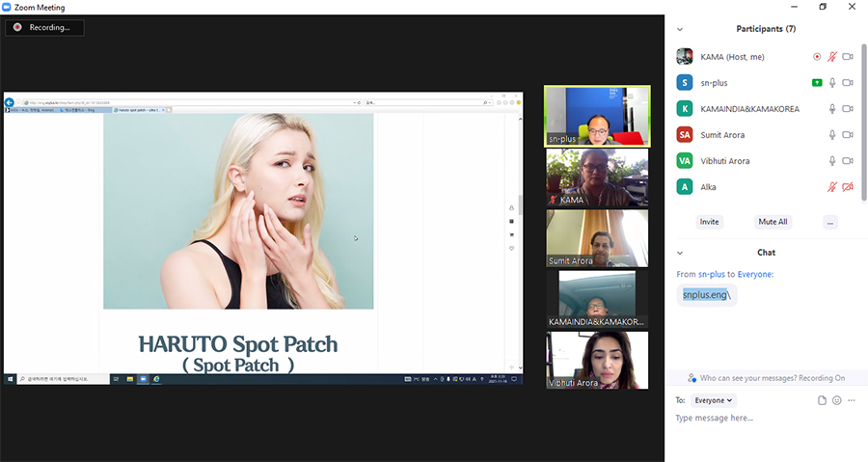This screenshot has width=868, height=462.
Task: Click the file attachment icon in chat
Action: (x=822, y=400)
